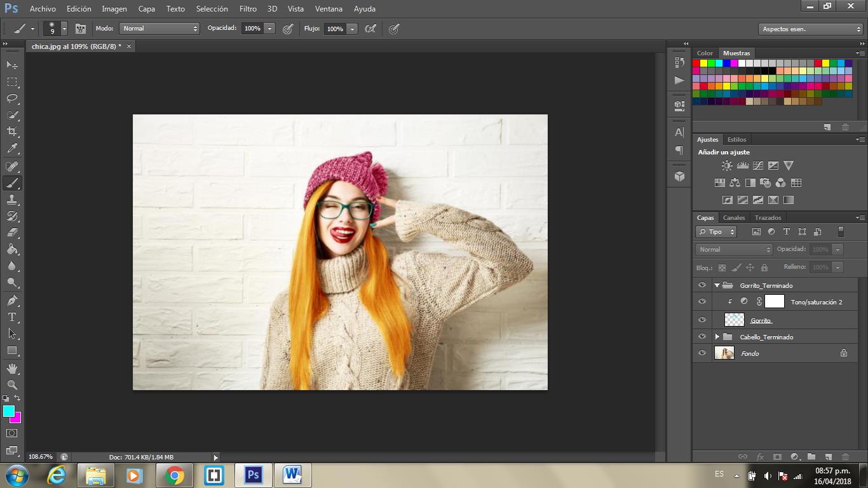Expand the Cabello_Terminado layer group

717,337
